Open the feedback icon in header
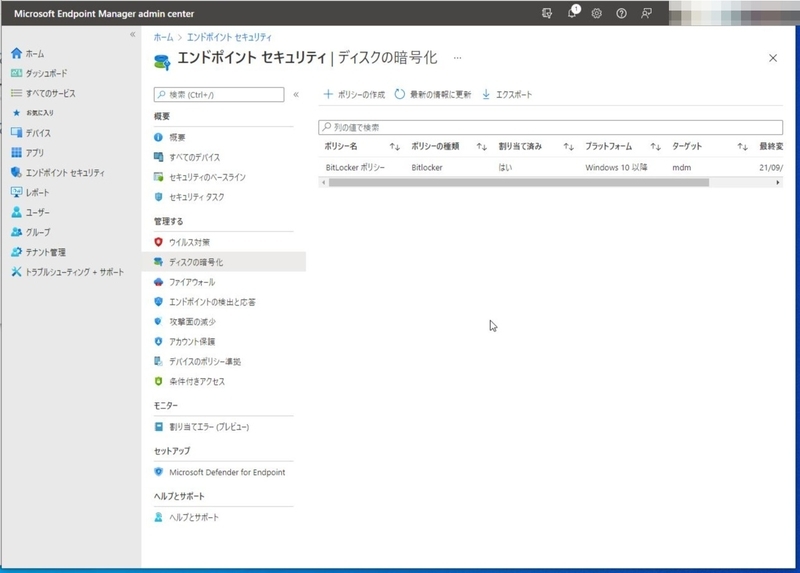800x573 pixels. [x=646, y=13]
